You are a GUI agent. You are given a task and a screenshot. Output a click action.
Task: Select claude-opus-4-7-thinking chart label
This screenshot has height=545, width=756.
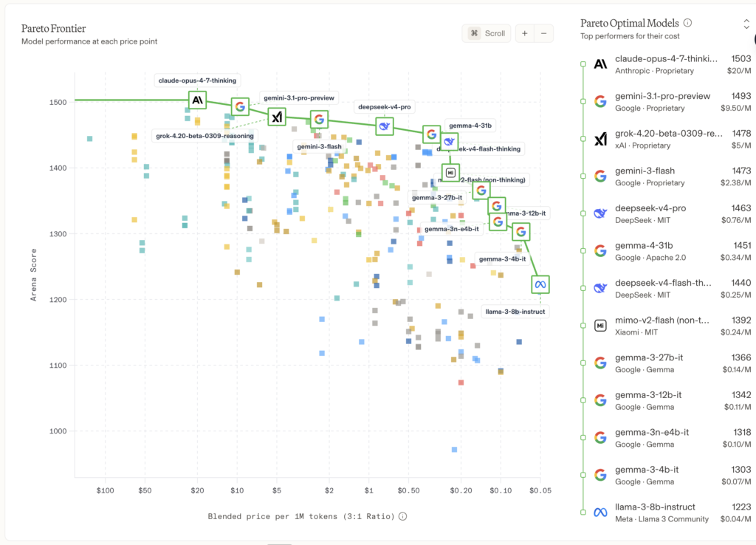197,80
